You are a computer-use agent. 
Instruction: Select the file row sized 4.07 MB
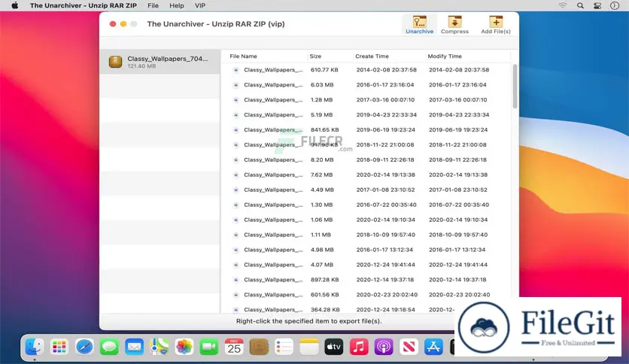tap(366, 265)
